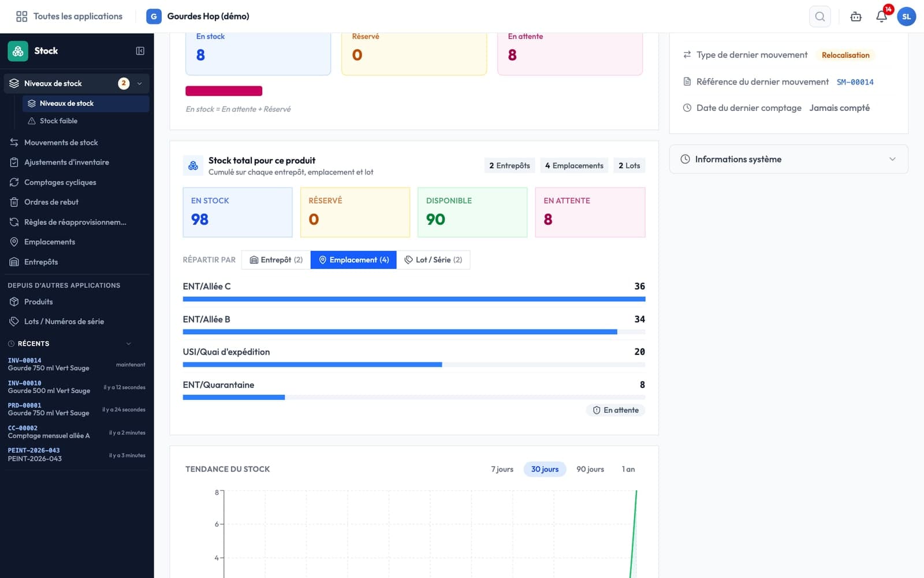
Task: Open recent PRD-00001 item
Action: click(76, 409)
